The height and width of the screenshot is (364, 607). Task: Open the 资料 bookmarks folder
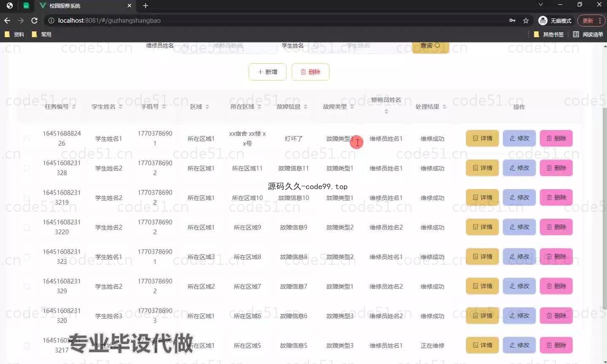[x=14, y=34]
